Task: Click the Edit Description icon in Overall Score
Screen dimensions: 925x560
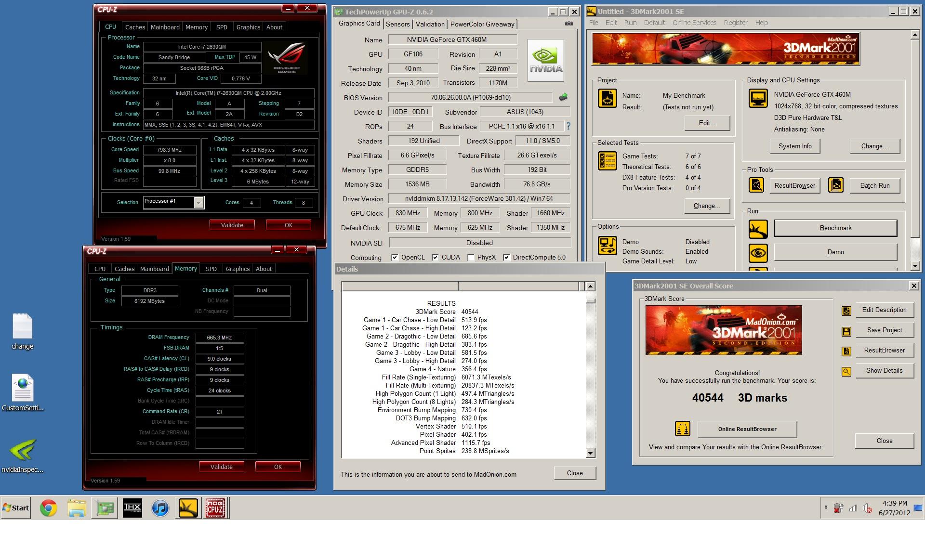Action: (x=846, y=311)
